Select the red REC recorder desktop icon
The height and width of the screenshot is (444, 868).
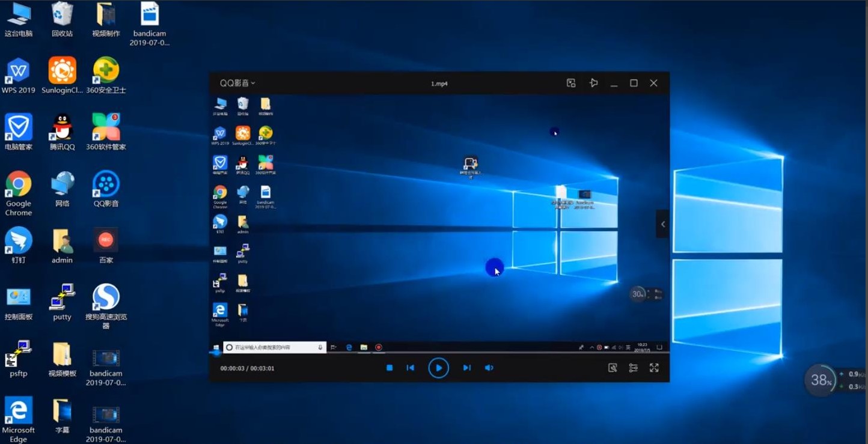click(x=106, y=246)
